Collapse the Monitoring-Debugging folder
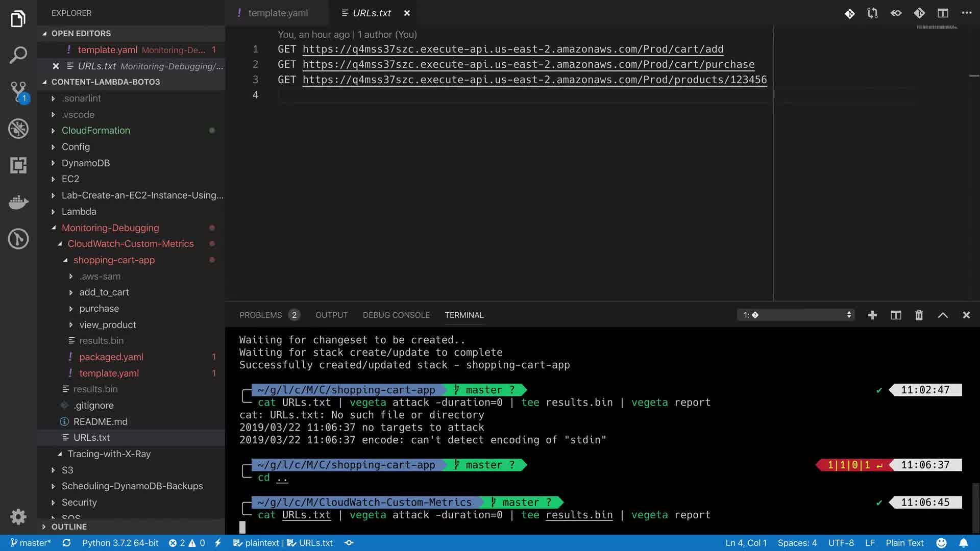The image size is (980, 551). click(110, 228)
